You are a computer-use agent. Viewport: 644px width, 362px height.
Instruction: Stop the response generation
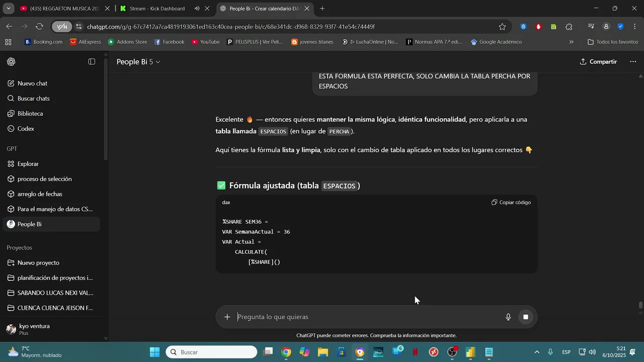525,317
